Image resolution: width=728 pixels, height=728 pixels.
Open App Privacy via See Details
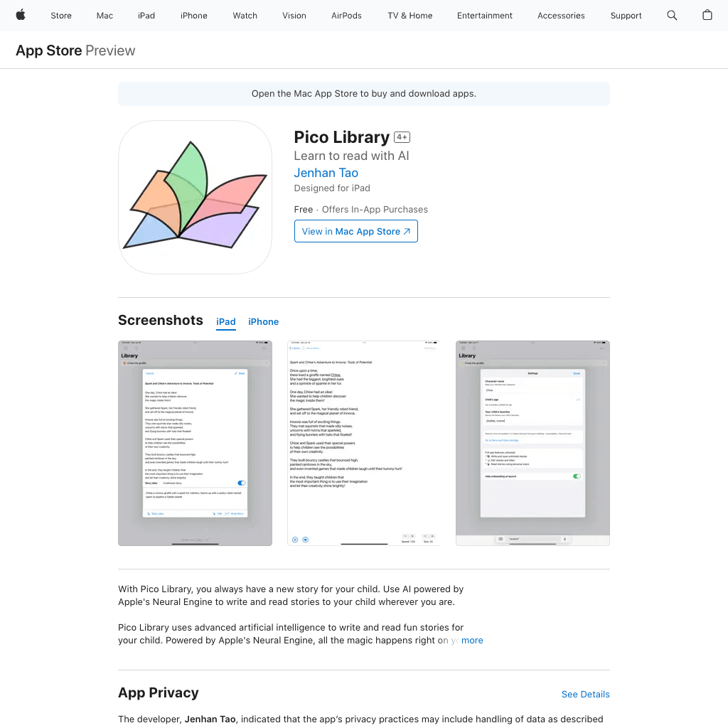pyautogui.click(x=585, y=694)
